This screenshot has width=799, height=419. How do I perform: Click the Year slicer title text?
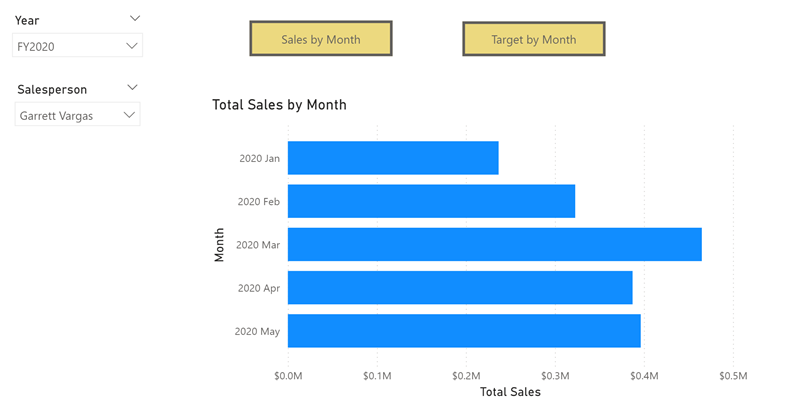pos(27,21)
